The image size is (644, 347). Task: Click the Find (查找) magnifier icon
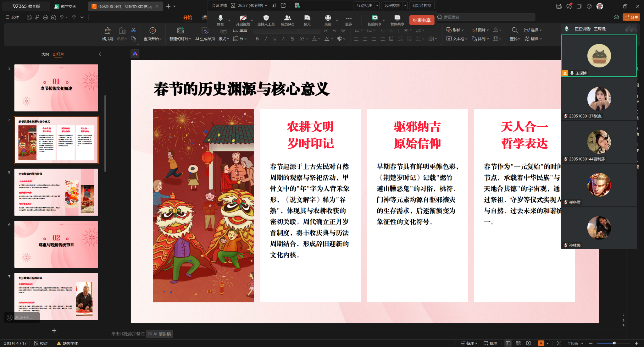pos(515,30)
